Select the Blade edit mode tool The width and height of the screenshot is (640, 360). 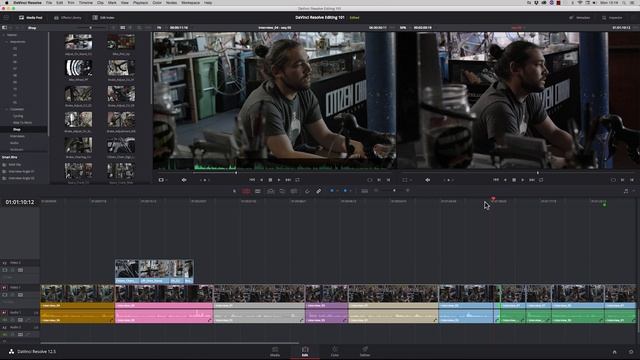pos(258,191)
